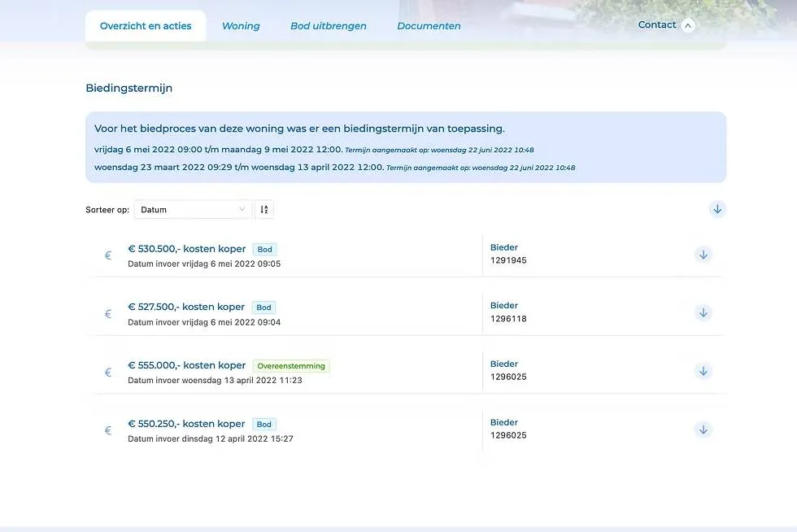Screen dimensions: 797x532
Task: Click the euro icon beside € 527.500 bid
Action: pos(108,314)
